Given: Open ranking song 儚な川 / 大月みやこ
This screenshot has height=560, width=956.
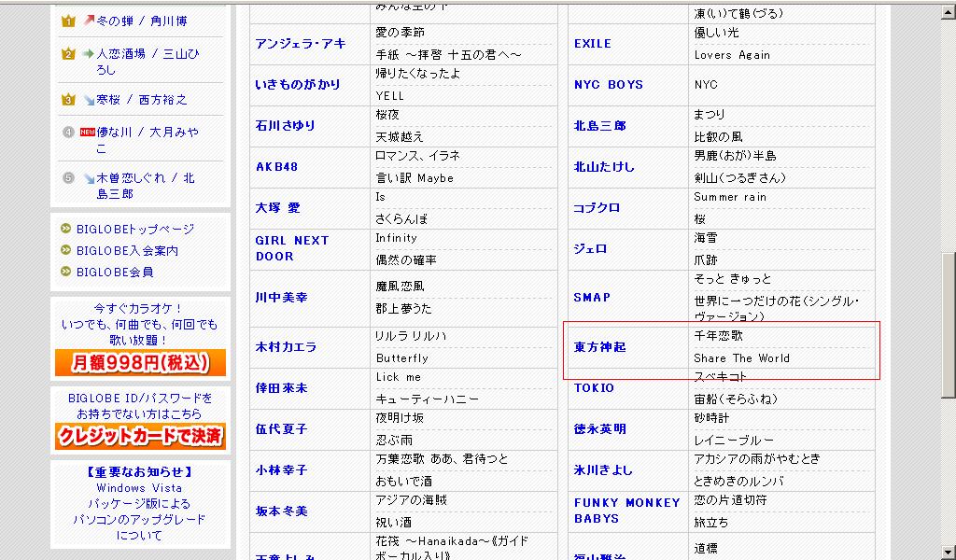Looking at the screenshot, I should point(148,140).
